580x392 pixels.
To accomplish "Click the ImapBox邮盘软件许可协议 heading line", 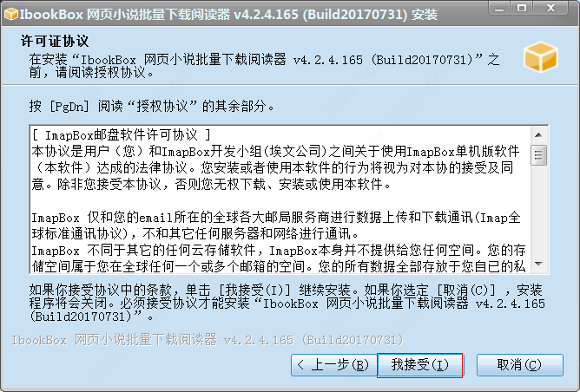I will click(122, 135).
